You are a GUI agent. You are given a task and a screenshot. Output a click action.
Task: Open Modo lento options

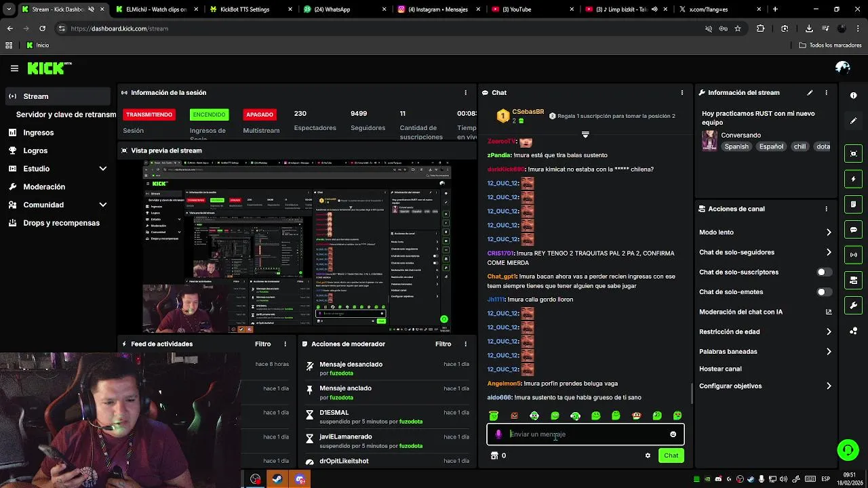[x=765, y=232]
